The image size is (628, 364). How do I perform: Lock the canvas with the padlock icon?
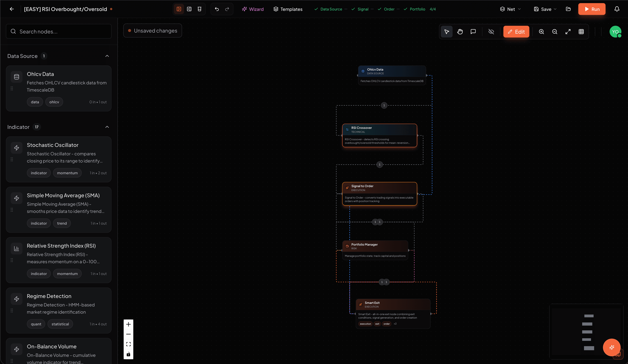click(128, 354)
